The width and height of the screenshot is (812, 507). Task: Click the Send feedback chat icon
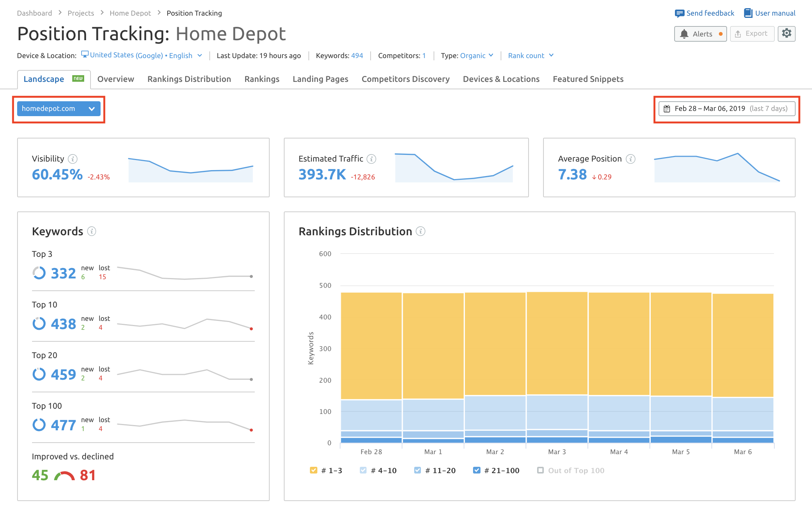click(x=679, y=13)
